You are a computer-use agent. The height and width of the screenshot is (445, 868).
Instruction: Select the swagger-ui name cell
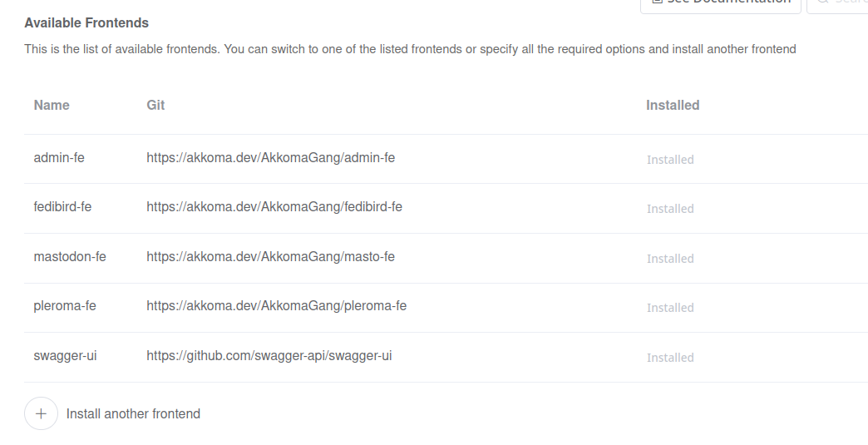pyautogui.click(x=66, y=355)
